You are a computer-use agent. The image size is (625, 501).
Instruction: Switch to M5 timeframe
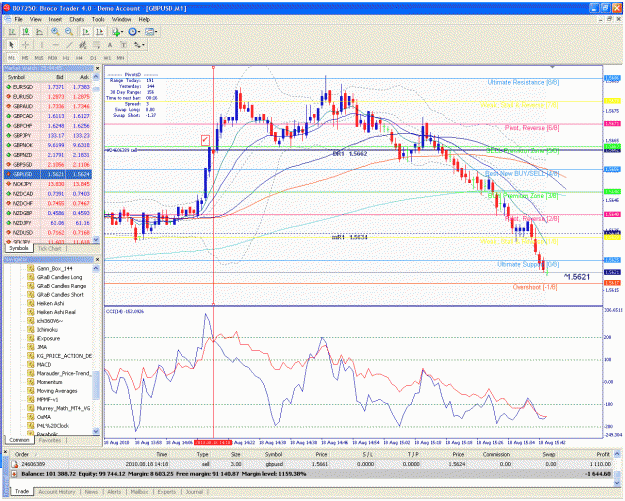coord(25,58)
